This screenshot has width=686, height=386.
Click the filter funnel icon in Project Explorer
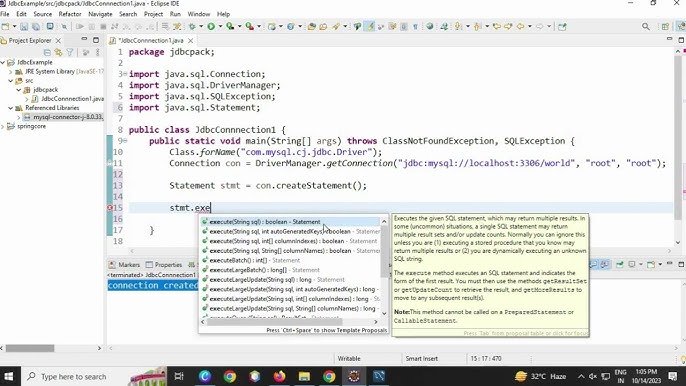(70, 53)
